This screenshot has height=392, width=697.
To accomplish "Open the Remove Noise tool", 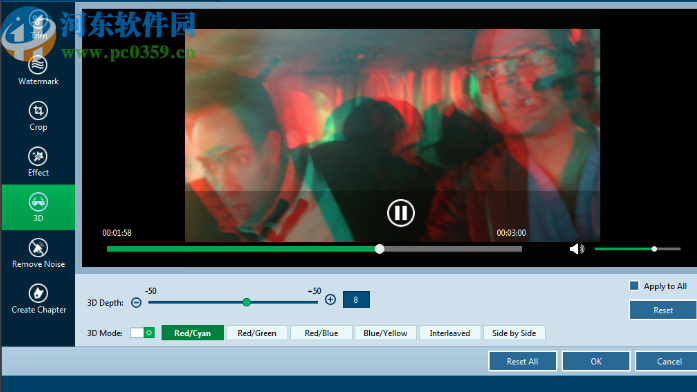I will point(38,253).
